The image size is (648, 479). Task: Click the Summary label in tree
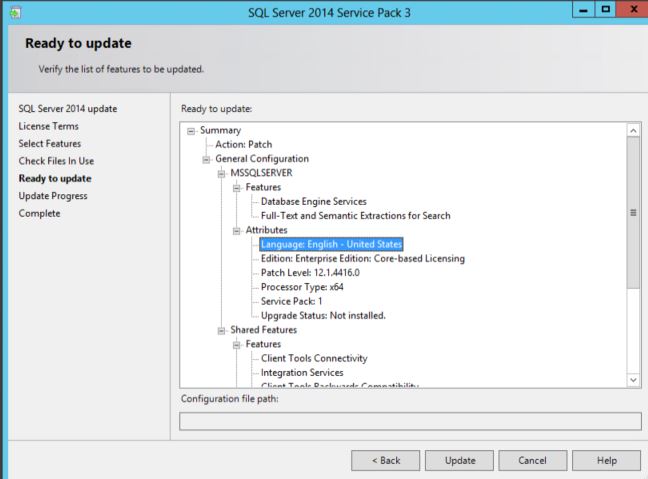[x=220, y=131]
